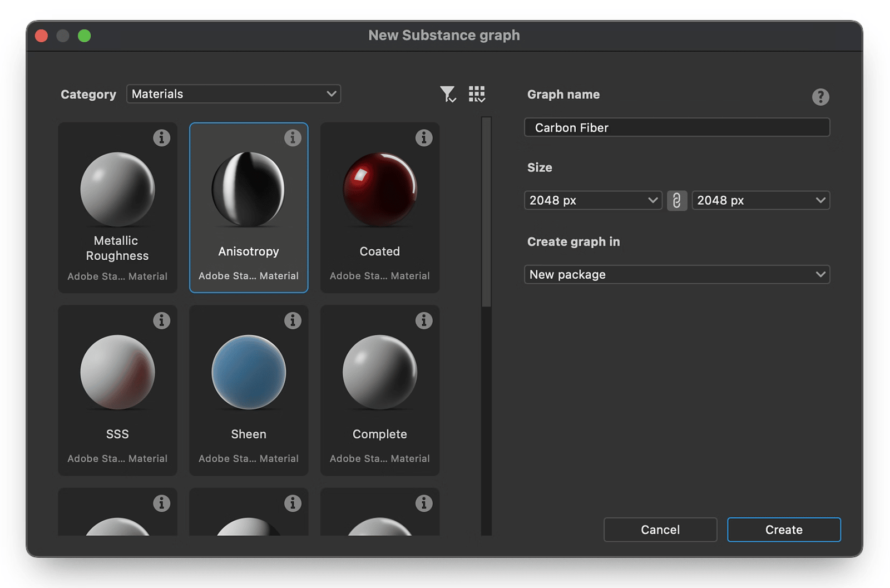Click the Cancel button
Screen dimensions: 890x588
pos(660,530)
